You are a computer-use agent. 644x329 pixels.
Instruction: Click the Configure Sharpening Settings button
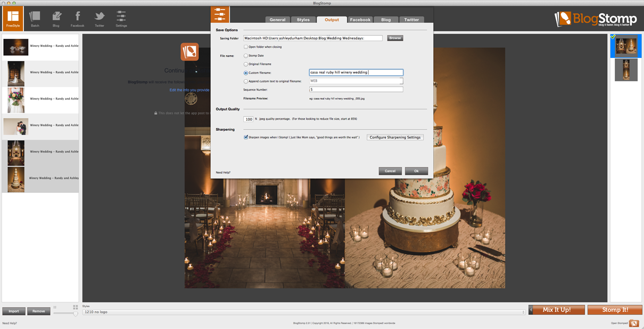(394, 137)
